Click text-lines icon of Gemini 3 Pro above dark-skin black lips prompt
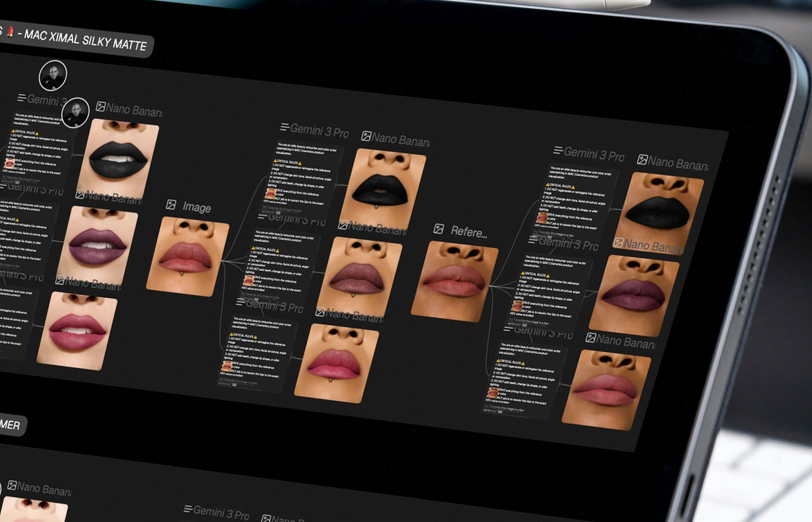812x522 pixels. 558,151
